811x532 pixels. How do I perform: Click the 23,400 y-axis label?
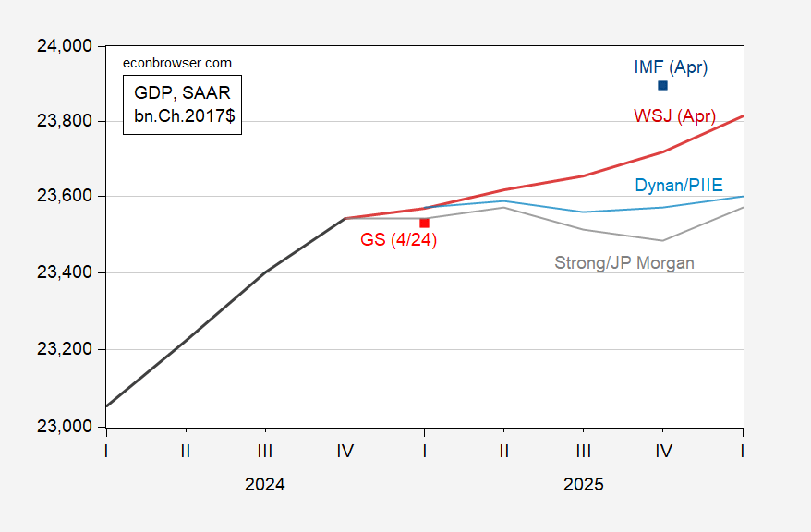pos(65,272)
